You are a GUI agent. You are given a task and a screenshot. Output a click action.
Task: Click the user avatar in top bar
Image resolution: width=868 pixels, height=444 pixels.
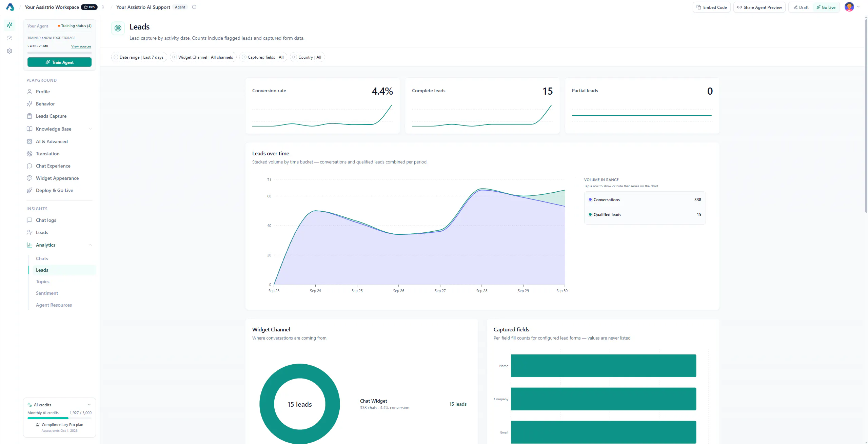849,7
